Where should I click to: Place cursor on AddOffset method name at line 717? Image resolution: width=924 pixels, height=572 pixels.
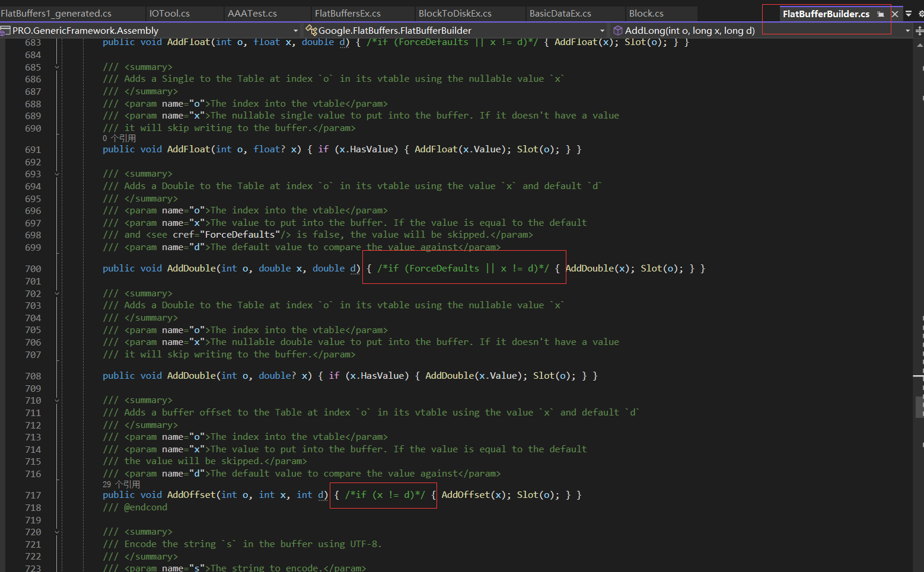191,495
